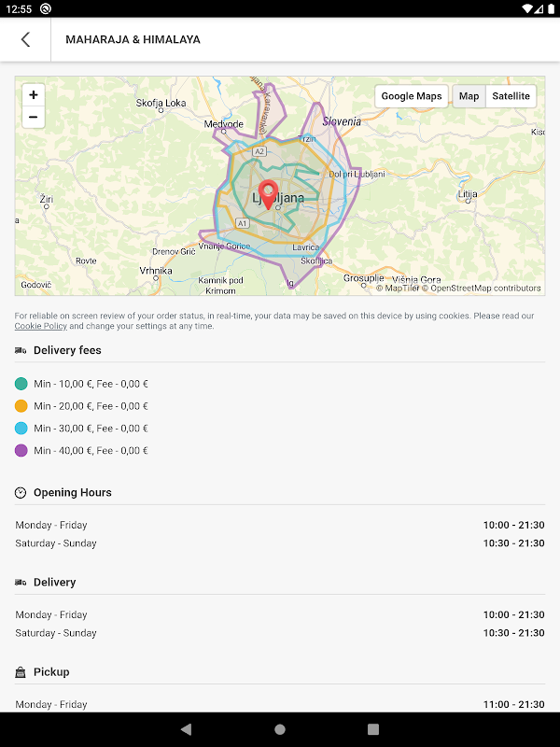
Task: Open the Cookie Policy link
Action: click(40, 326)
